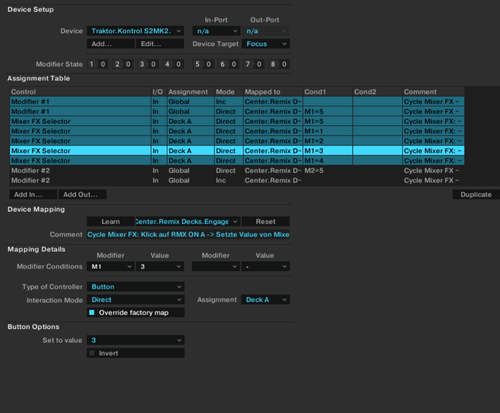Open the second empty Modifier condition dropdown
This screenshot has width=500, height=413.
click(216, 266)
